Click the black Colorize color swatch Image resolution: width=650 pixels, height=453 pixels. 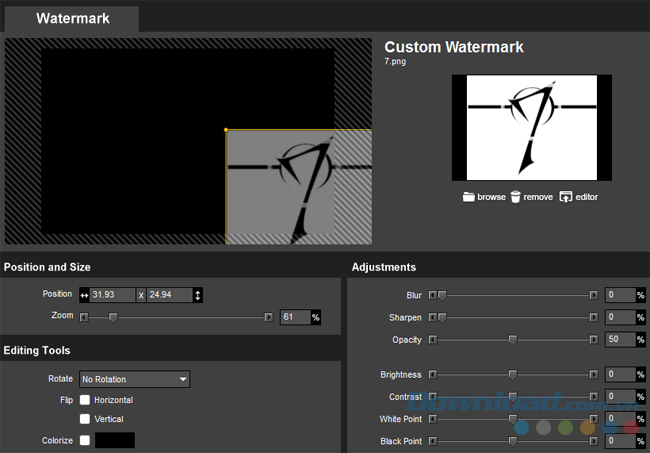(114, 440)
